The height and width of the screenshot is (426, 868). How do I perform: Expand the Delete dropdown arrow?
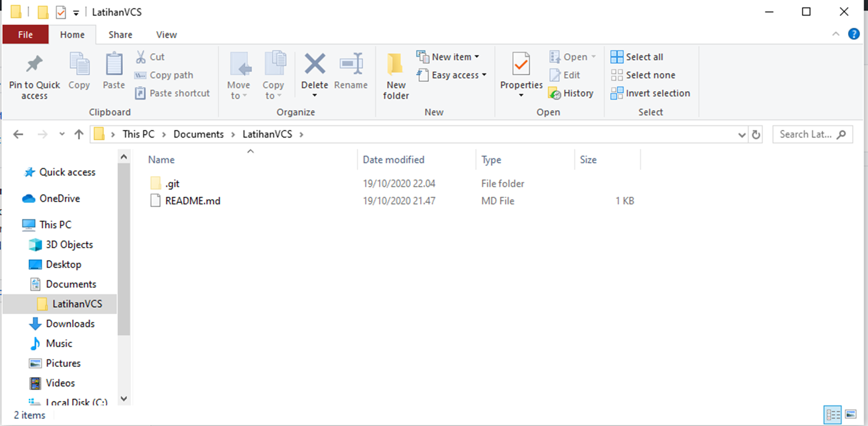[314, 95]
